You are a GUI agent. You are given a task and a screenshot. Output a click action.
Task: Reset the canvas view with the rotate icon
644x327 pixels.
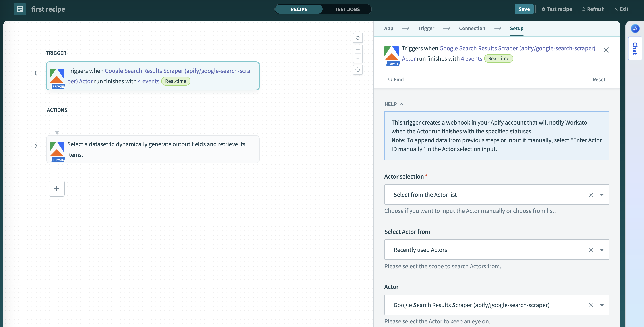coord(358,38)
